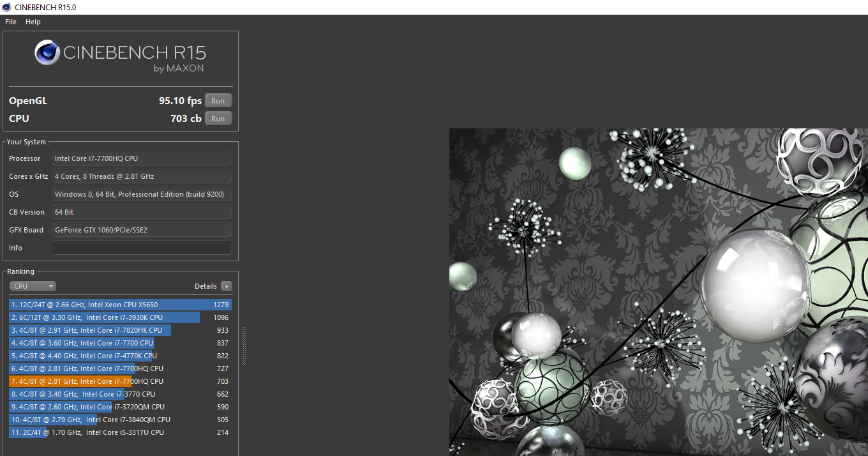Screen dimensions: 868x456
Task: Select the Processor field Intel Core i7-7700HQ
Action: pyautogui.click(x=142, y=158)
